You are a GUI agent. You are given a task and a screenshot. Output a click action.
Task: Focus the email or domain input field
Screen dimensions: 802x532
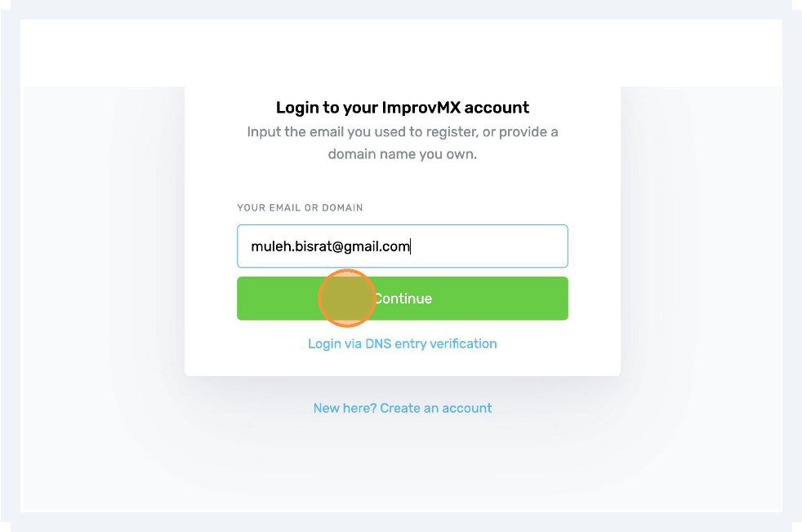pyautogui.click(x=402, y=246)
